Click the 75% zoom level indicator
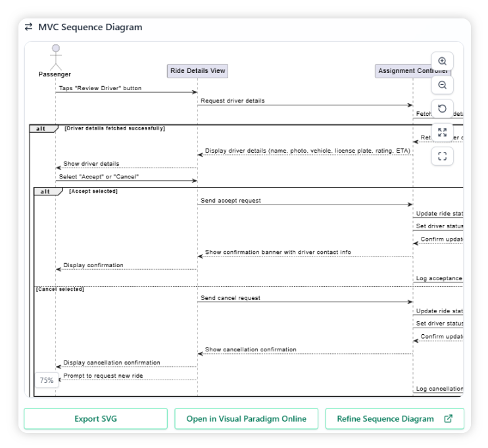 47,380
